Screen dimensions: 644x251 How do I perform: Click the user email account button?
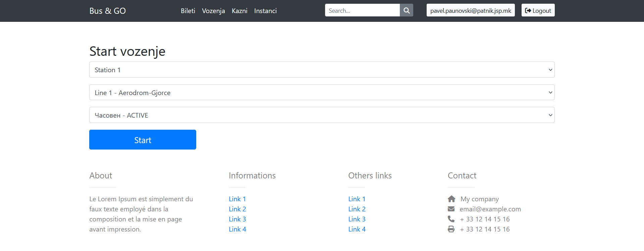click(470, 10)
